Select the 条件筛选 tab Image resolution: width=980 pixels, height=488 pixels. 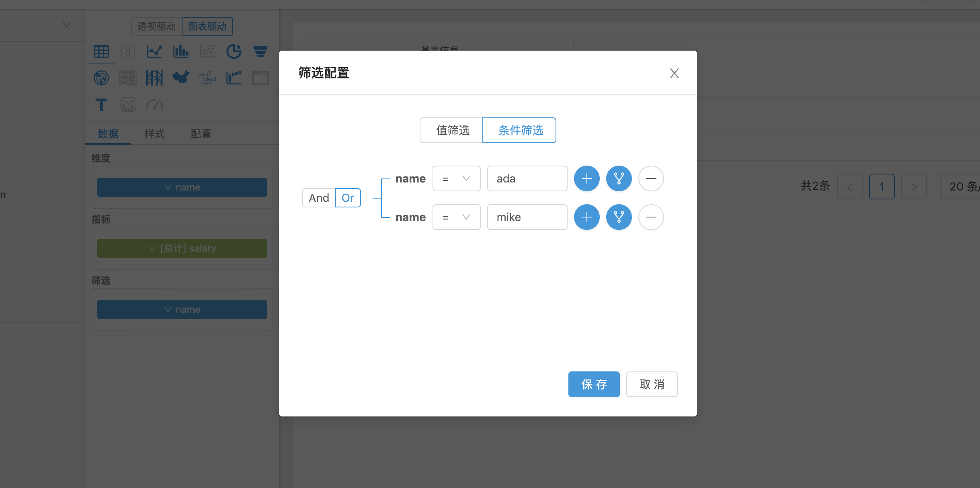click(520, 130)
